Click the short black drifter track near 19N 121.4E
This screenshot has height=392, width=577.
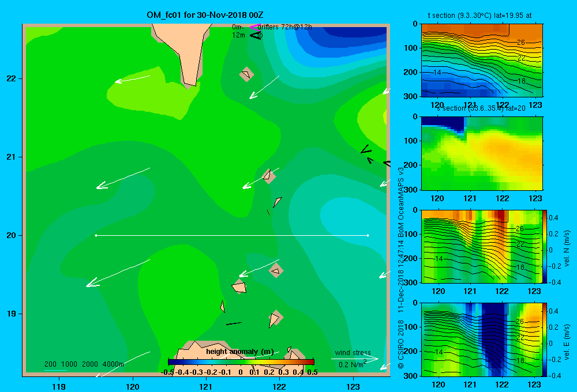[234, 323]
